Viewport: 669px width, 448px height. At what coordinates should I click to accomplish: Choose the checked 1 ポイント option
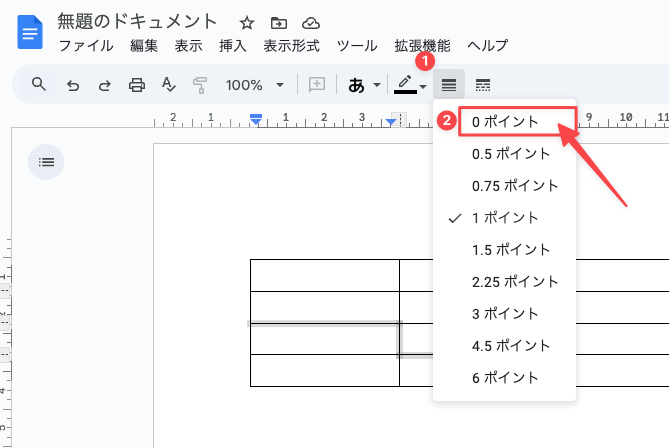click(505, 218)
